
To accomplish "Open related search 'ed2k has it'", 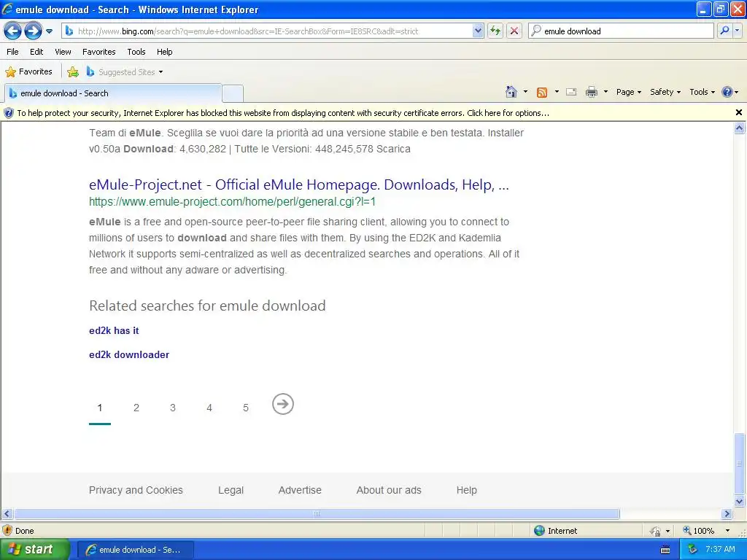I will (x=114, y=330).
